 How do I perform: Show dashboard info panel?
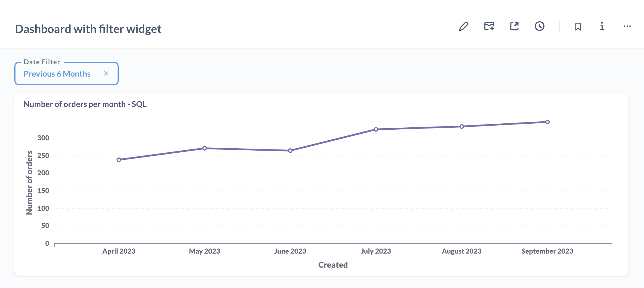602,26
